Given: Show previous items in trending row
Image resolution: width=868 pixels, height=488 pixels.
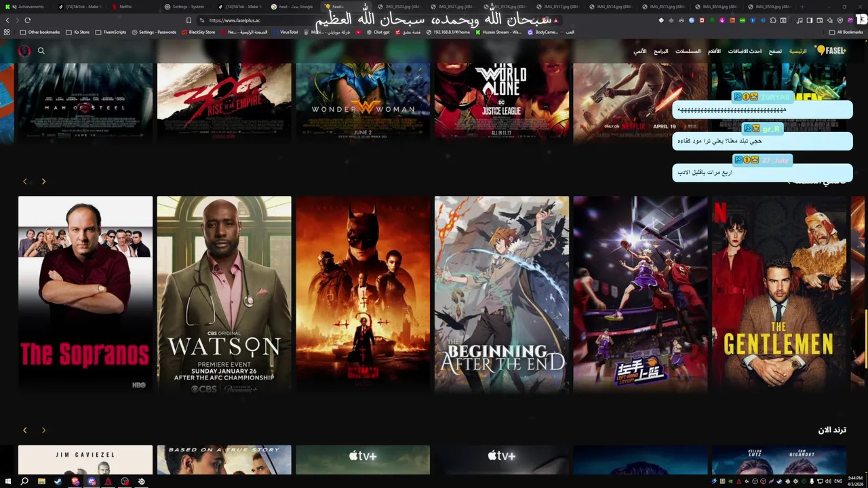Looking at the screenshot, I should (x=25, y=430).
